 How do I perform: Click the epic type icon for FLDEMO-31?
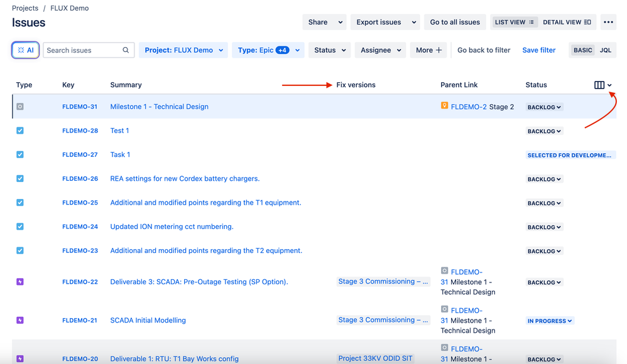(20, 106)
